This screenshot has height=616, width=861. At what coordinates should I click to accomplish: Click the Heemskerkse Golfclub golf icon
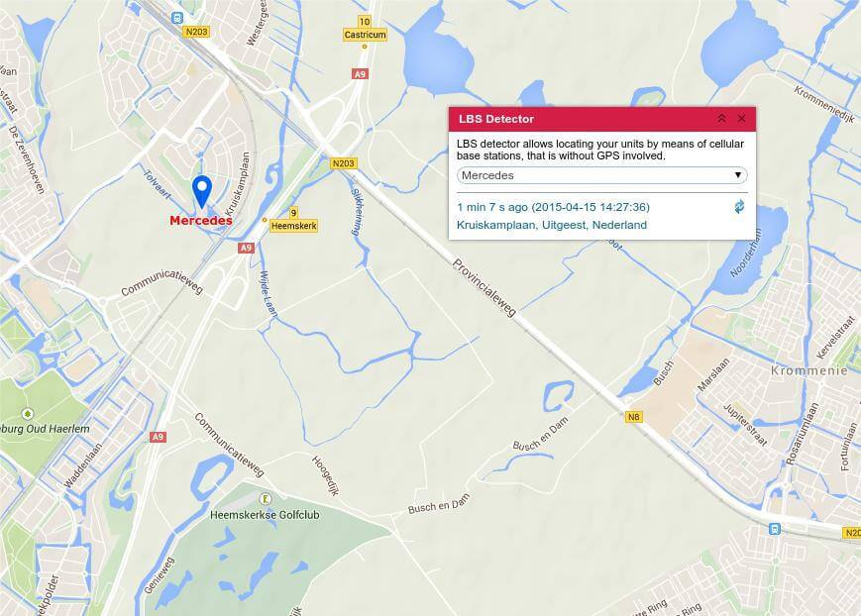(266, 499)
